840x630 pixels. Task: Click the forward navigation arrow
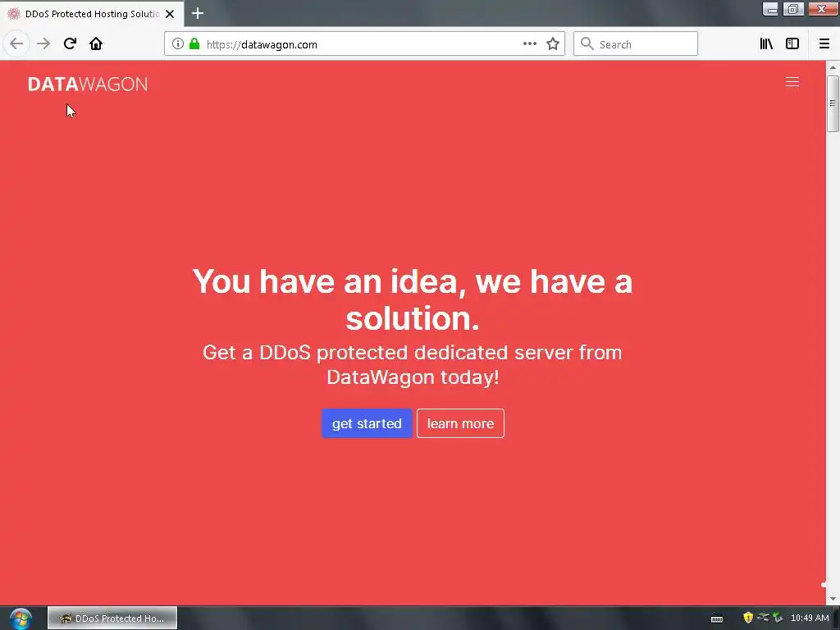(x=43, y=44)
